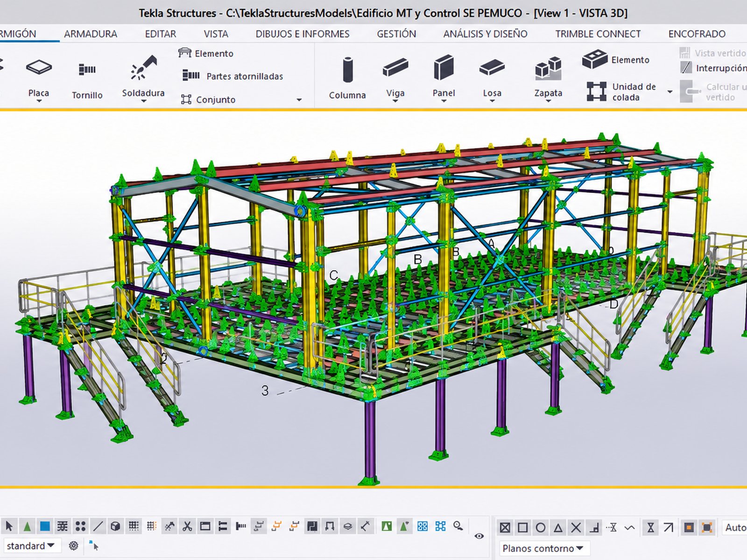Open the selection filter gear icon
The width and height of the screenshot is (747, 560).
point(73,546)
